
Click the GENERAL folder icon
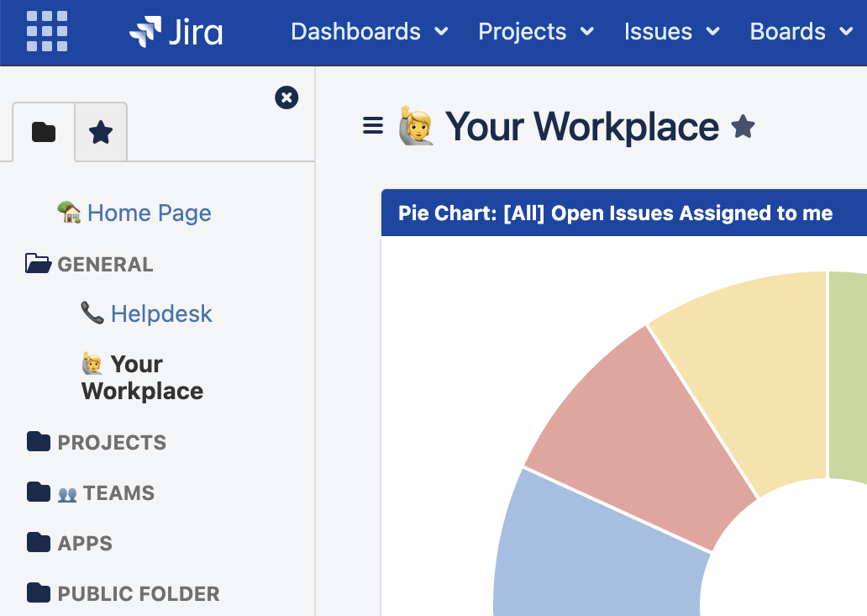pyautogui.click(x=37, y=263)
